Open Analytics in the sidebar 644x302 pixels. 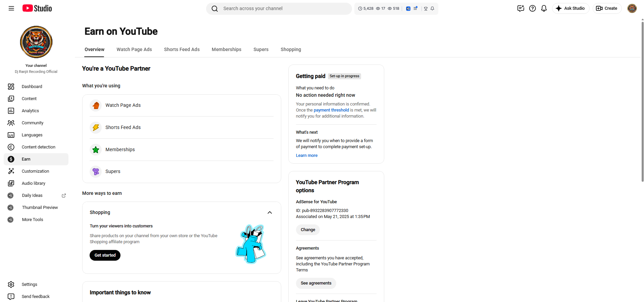36,111
